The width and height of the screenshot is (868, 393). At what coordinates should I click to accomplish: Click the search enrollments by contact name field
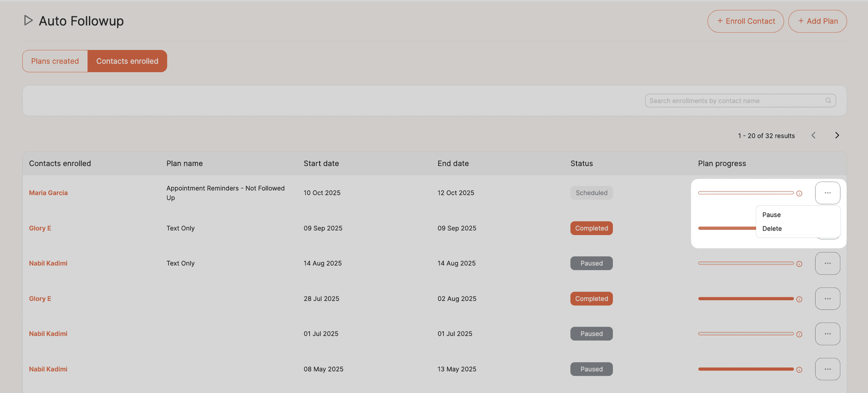pyautogui.click(x=737, y=100)
